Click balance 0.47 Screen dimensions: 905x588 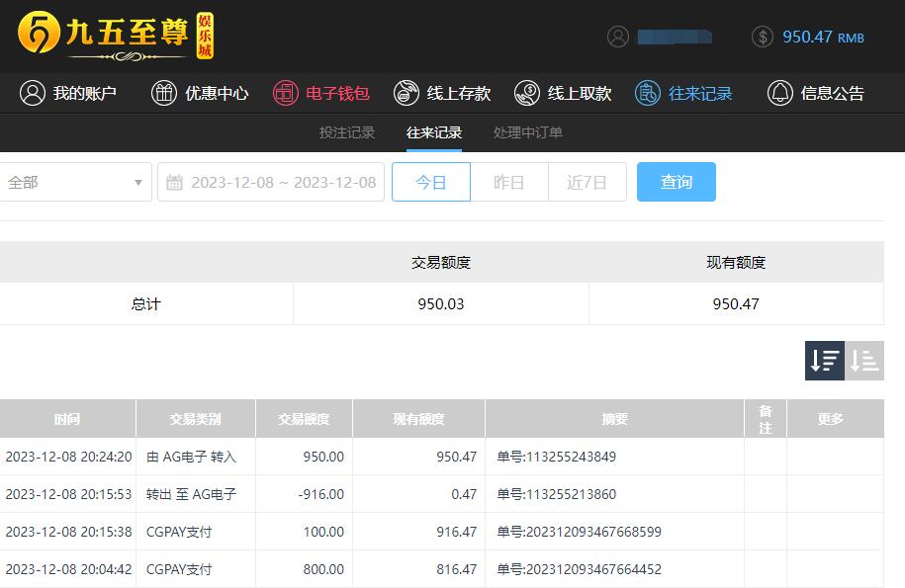(x=464, y=494)
